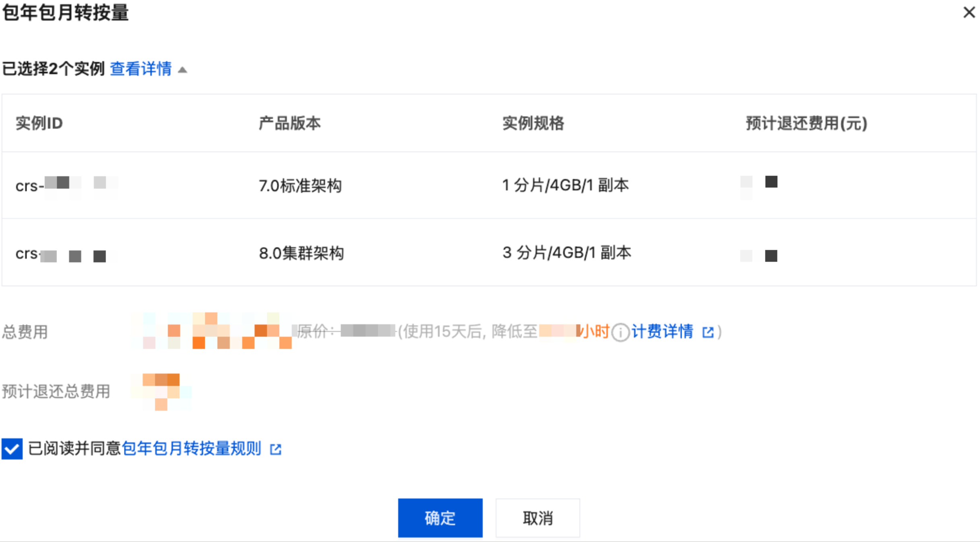The image size is (980, 542).
Task: Click the info icon beside 小时
Action: click(x=620, y=333)
